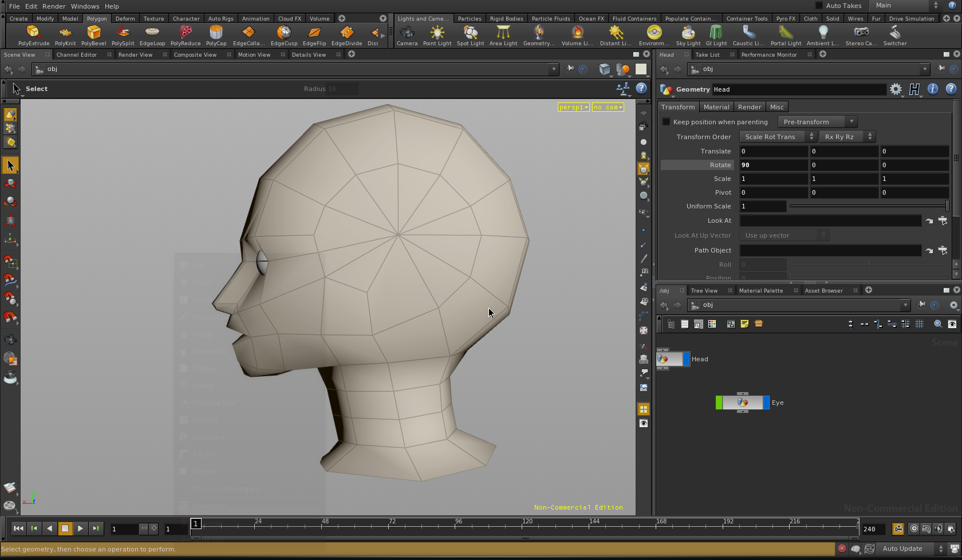The height and width of the screenshot is (560, 962).
Task: Switch to the Material parameter tab
Action: (x=716, y=107)
